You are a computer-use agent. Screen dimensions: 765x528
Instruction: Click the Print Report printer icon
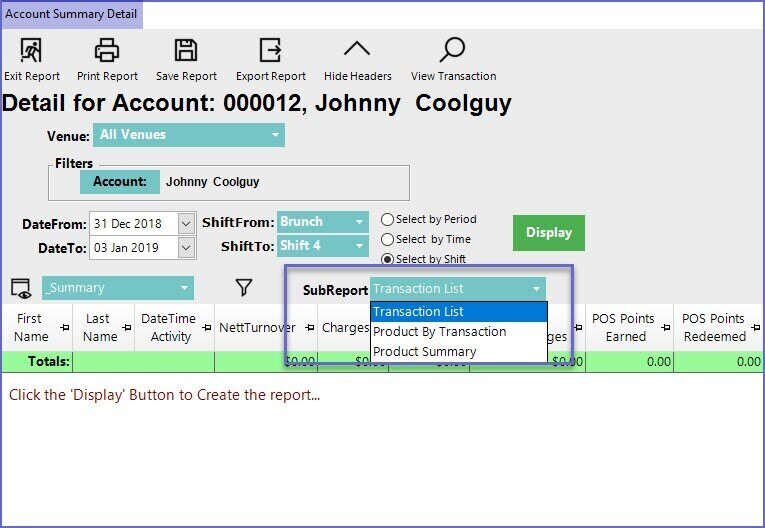coord(107,51)
